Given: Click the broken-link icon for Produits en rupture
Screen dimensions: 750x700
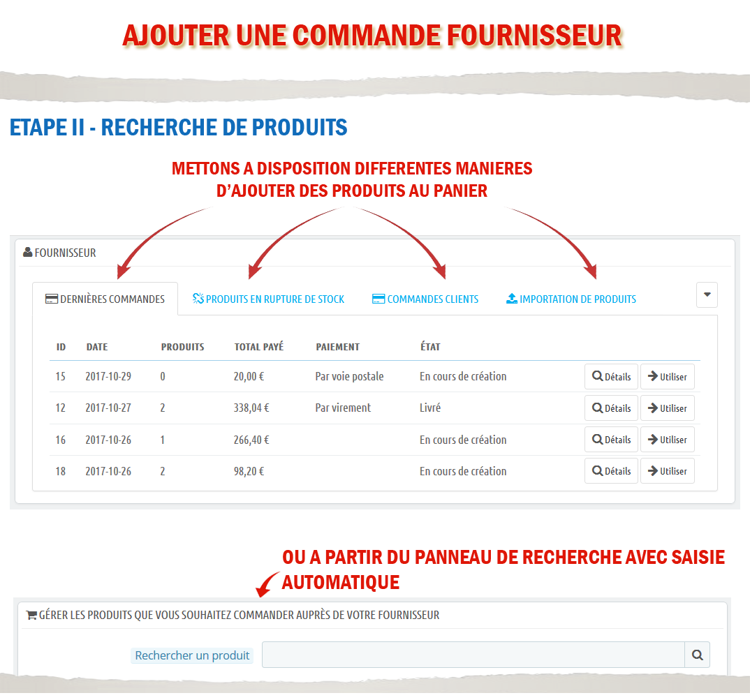Looking at the screenshot, I should (198, 299).
